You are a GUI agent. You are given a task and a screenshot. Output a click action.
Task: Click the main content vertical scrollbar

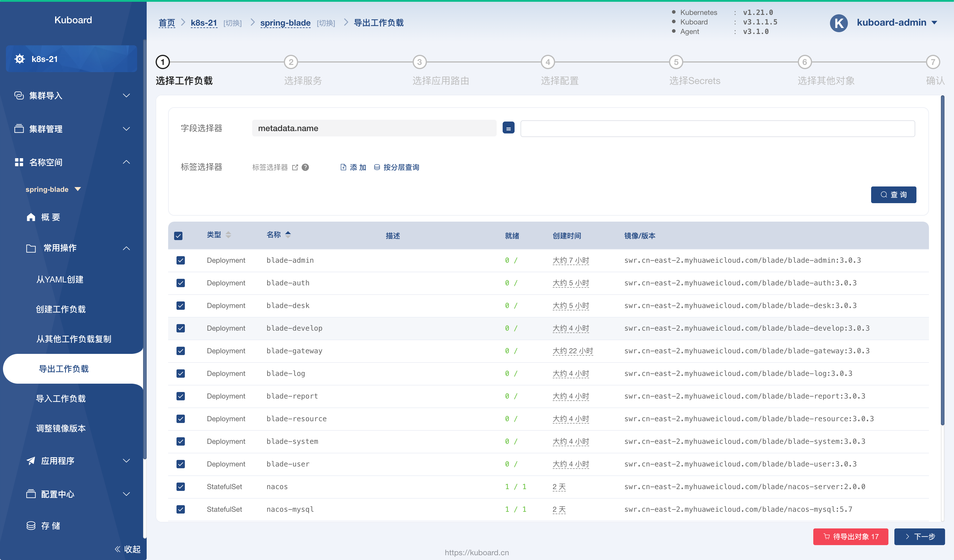(942, 260)
